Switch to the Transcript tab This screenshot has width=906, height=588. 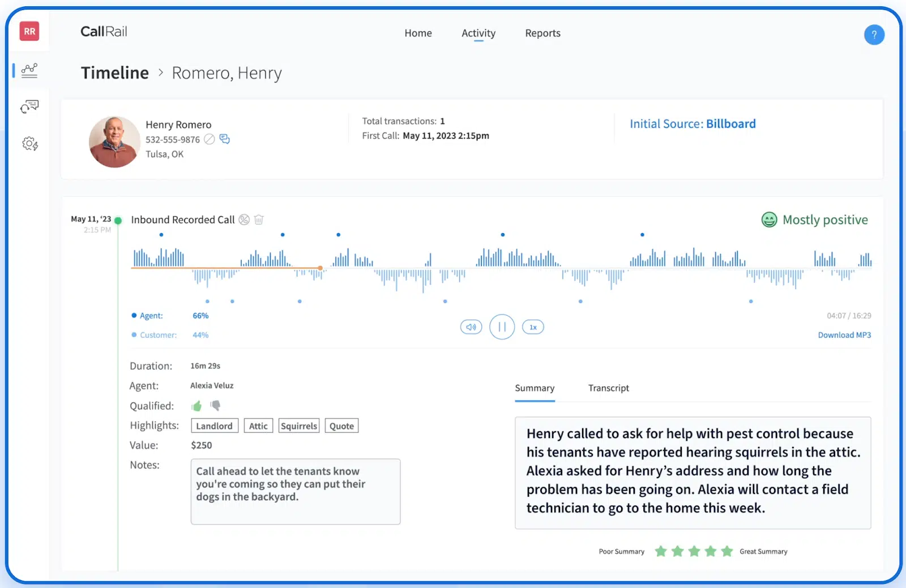tap(608, 388)
